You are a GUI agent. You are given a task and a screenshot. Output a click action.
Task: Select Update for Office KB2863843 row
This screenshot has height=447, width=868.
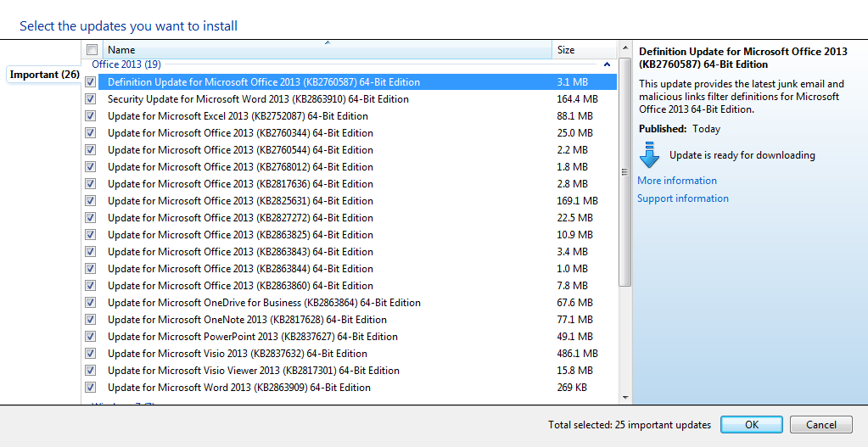pos(357,252)
